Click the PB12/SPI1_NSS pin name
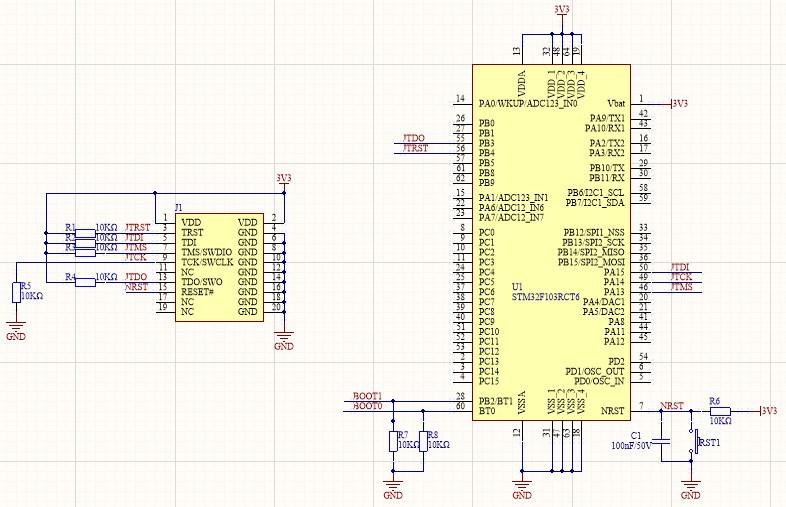This screenshot has height=507, width=786. (594, 233)
